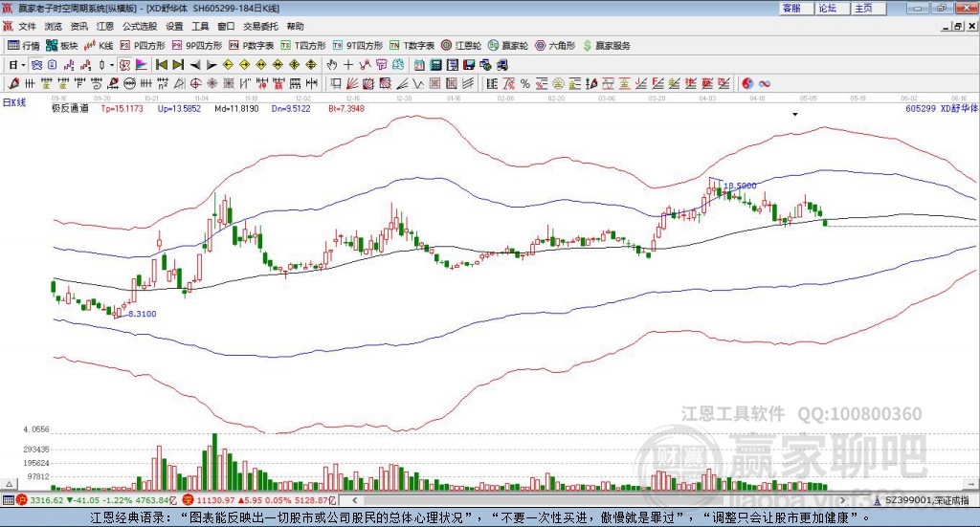The width and height of the screenshot is (980, 527).
Task: Click the save floppy disk icon
Action: tap(469, 65)
